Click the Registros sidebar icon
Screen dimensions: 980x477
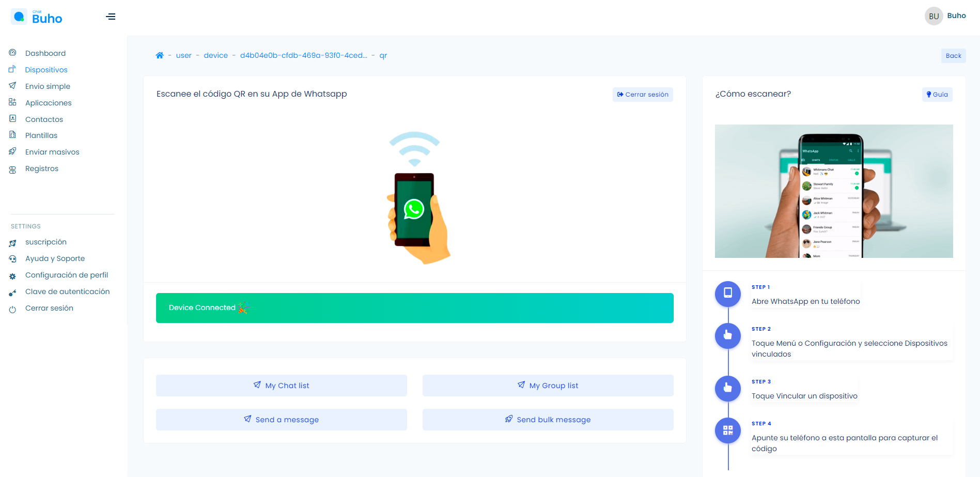click(x=13, y=169)
